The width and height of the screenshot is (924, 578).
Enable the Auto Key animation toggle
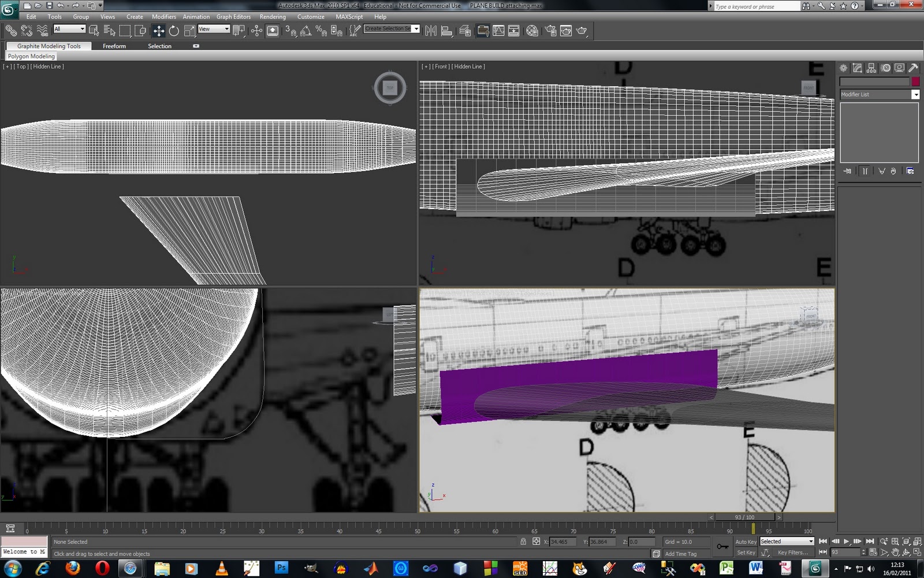(x=746, y=542)
